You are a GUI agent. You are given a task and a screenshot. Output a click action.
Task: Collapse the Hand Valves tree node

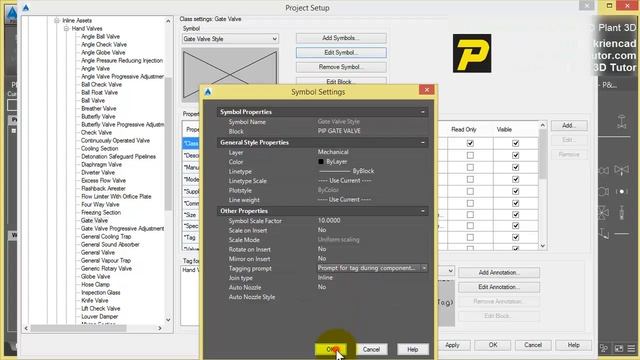[66, 29]
